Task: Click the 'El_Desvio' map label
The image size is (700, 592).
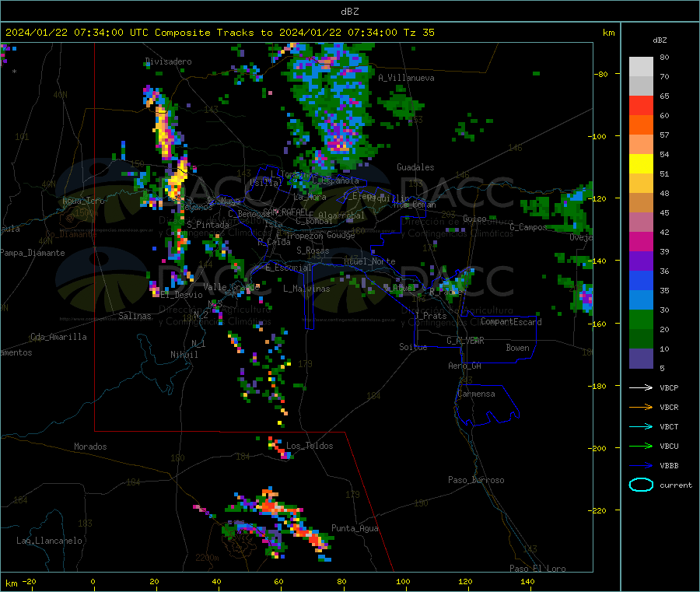Action: [181, 295]
